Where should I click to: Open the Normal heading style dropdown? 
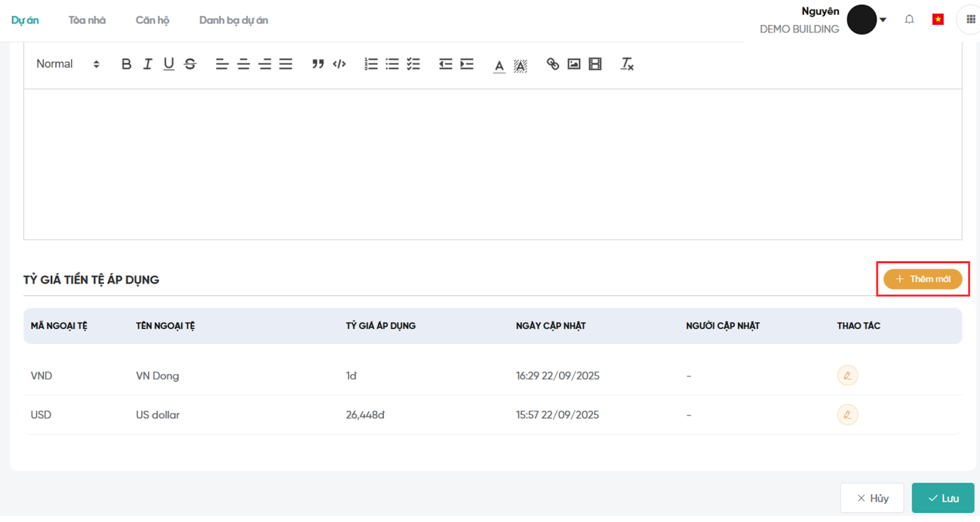point(67,64)
